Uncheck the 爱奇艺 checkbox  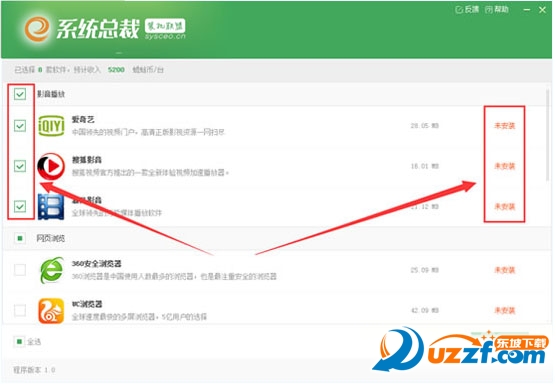(x=20, y=126)
